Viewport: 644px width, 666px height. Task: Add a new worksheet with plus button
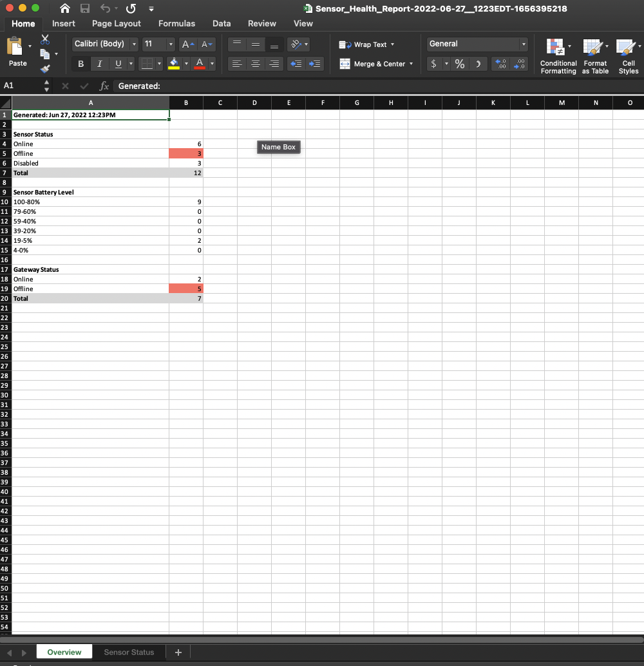178,652
